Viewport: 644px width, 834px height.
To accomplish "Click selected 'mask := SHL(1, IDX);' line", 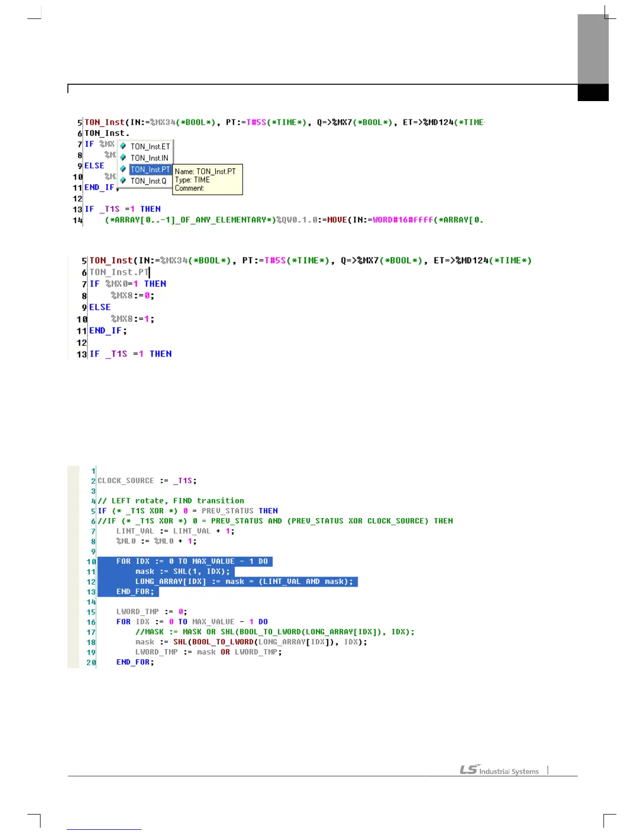I will 166,571.
